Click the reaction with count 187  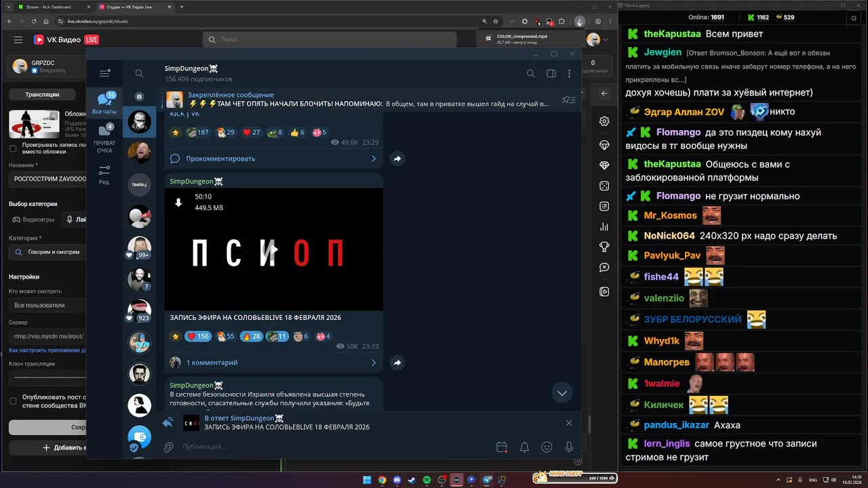click(198, 132)
